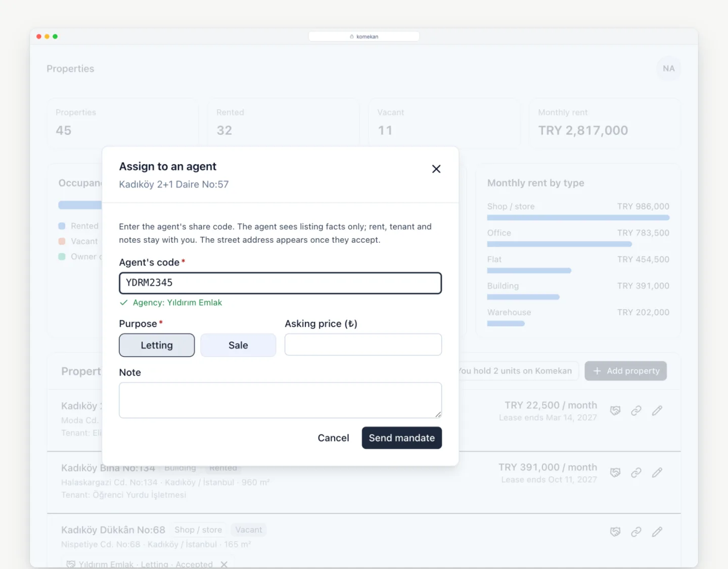Click the 'TRY 391,000 / month' rent amount

click(548, 467)
